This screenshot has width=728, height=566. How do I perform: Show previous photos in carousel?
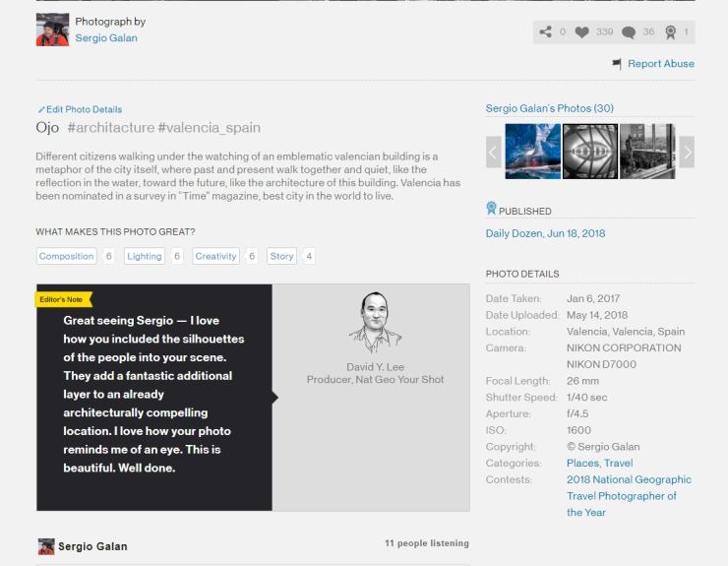[x=494, y=152]
